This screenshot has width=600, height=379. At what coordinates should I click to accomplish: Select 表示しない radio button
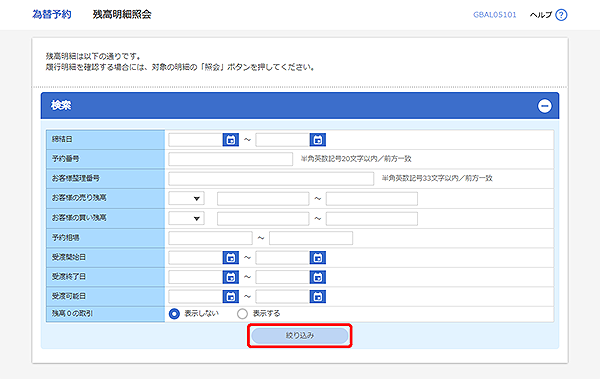[174, 314]
